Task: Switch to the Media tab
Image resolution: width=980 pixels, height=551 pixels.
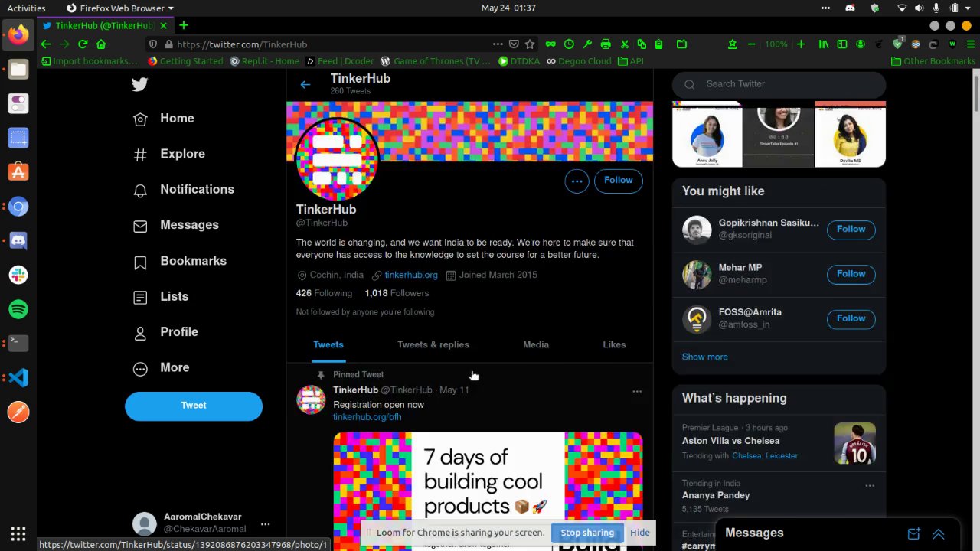Action: 536,344
